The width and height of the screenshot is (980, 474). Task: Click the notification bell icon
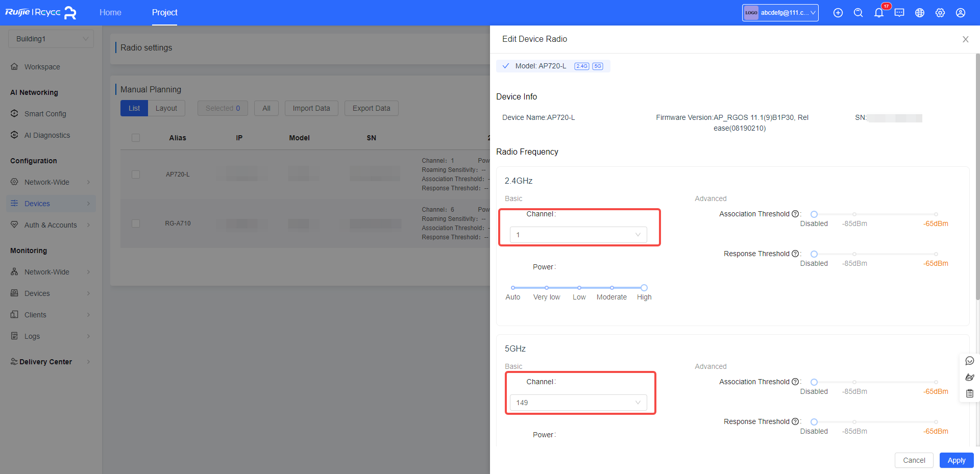(878, 13)
